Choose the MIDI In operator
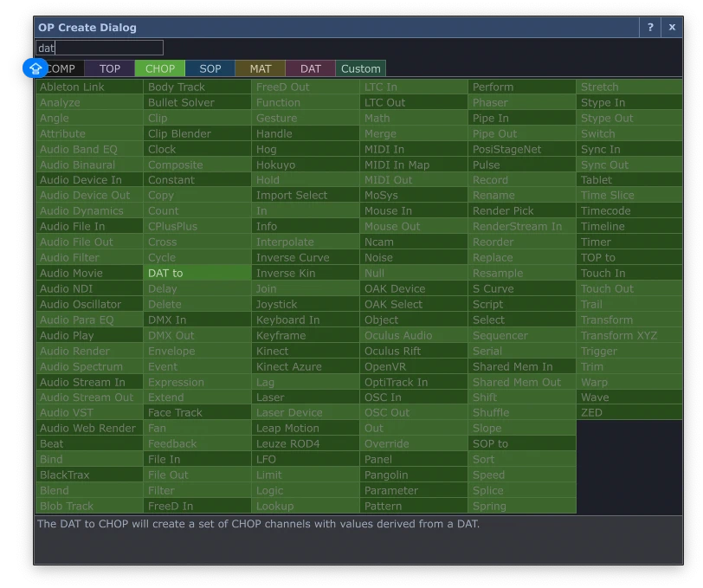The height and width of the screenshot is (588, 703). coord(413,149)
